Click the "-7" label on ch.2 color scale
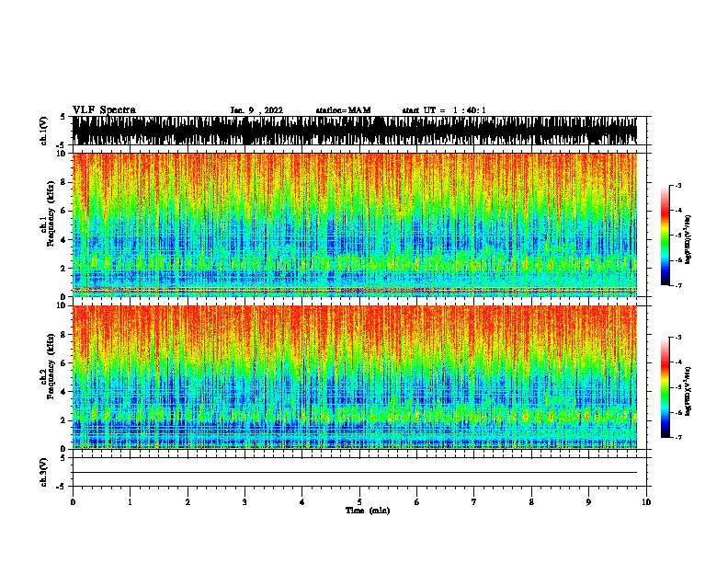This screenshot has width=728, height=563. pyautogui.click(x=678, y=438)
